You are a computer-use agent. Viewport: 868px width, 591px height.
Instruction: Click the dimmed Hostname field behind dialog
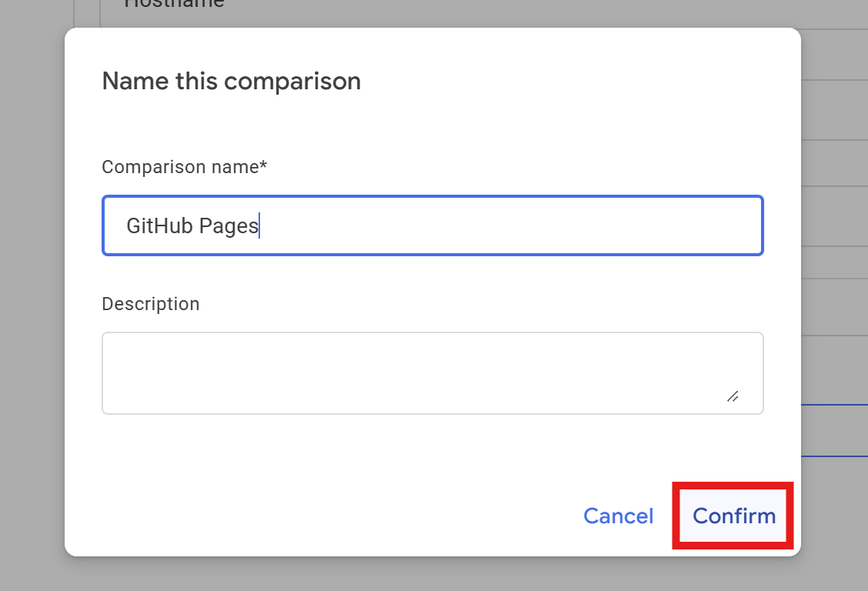[175, 6]
